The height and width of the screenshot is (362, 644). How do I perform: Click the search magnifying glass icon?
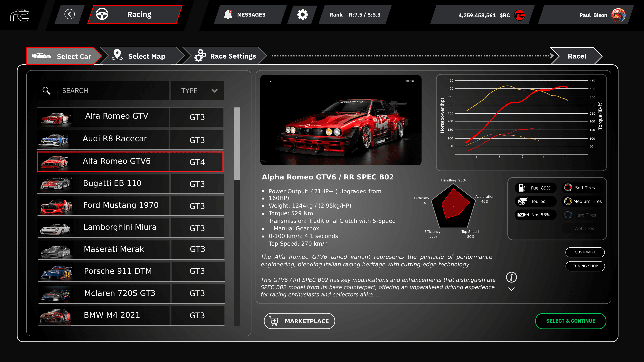coord(47,90)
